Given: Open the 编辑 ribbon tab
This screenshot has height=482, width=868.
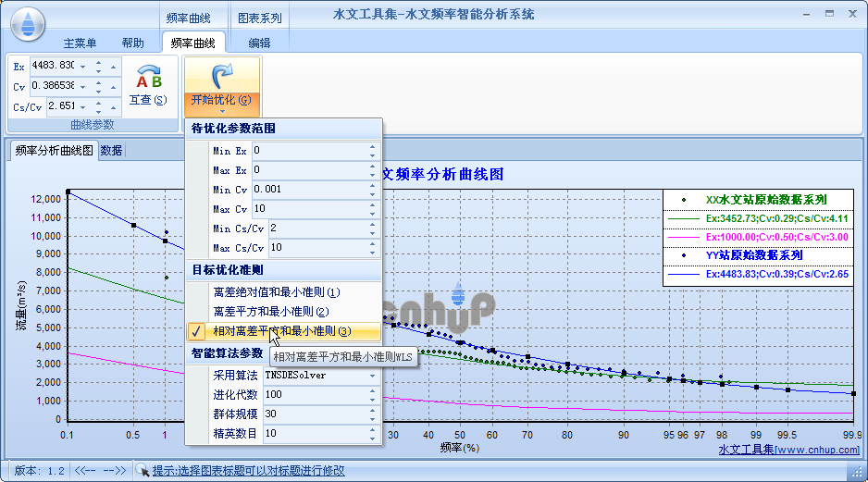Looking at the screenshot, I should coord(260,43).
